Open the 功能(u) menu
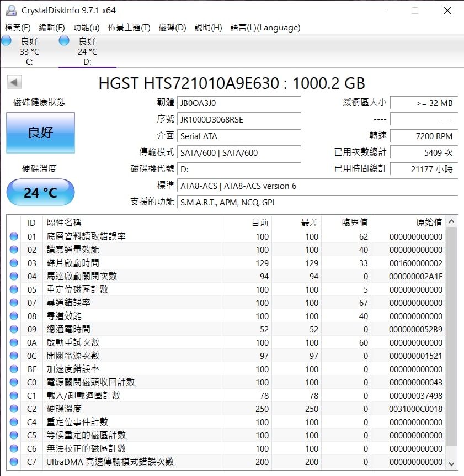464x476 pixels. [87, 28]
